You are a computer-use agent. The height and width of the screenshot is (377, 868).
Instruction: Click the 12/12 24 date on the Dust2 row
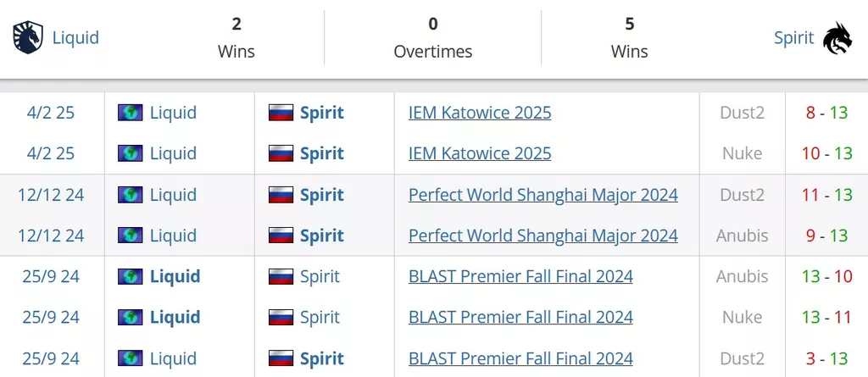pyautogui.click(x=51, y=195)
